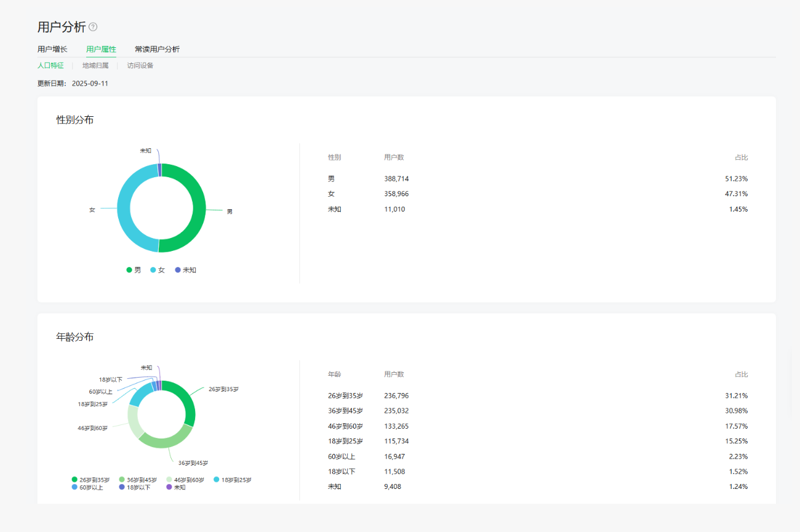The image size is (800, 532).
Task: Open the 常读用户分析 tab
Action: click(157, 49)
